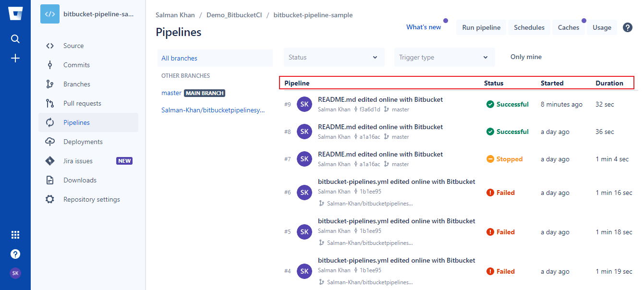Open Pull requests in sidebar
This screenshot has width=644, height=290.
tap(82, 103)
